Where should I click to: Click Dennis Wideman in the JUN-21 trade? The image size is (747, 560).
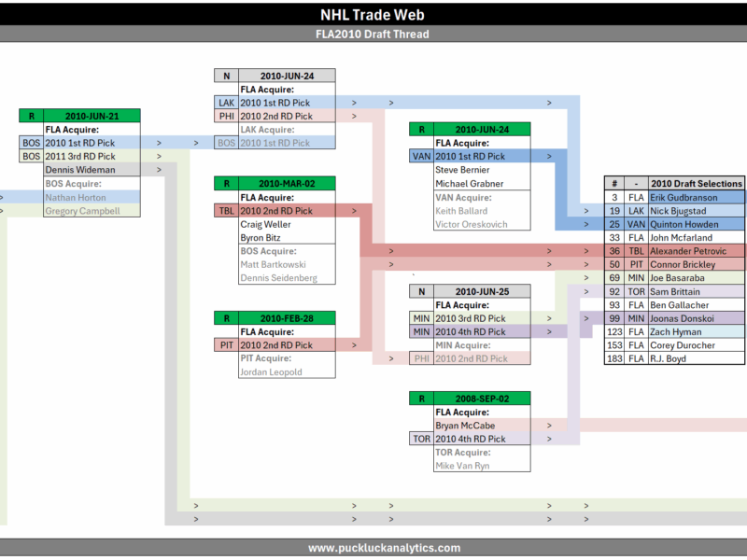pos(92,170)
